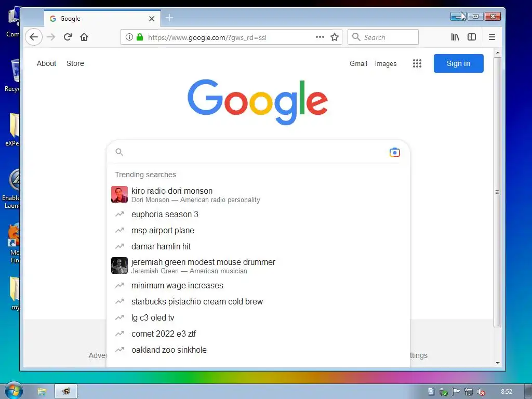Viewport: 532px width, 399px height.
Task: Open the About link
Action: click(x=46, y=63)
